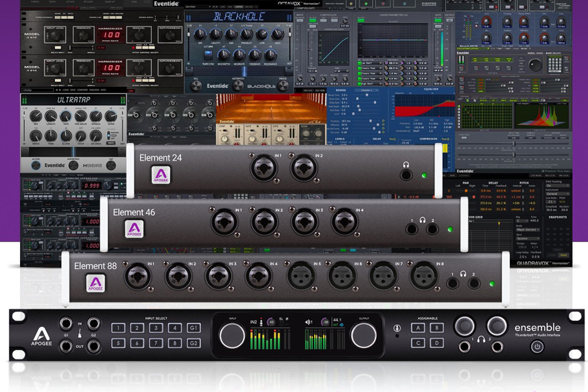Click the UltraTap Slurm knob
Viewport: 588px width, 392px height.
(x=66, y=136)
